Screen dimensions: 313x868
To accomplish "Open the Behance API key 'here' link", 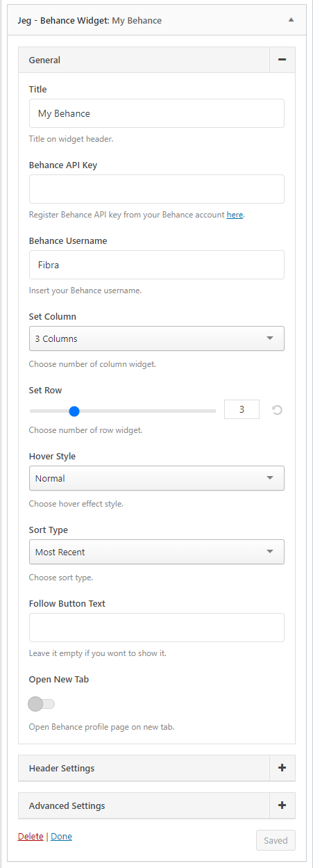I will point(235,215).
